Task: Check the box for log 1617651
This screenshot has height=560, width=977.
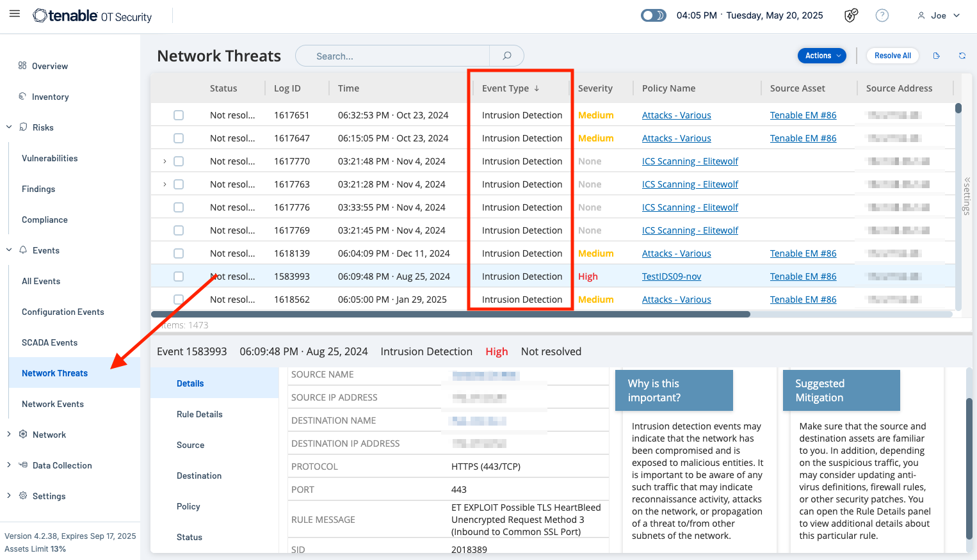Action: (x=179, y=115)
